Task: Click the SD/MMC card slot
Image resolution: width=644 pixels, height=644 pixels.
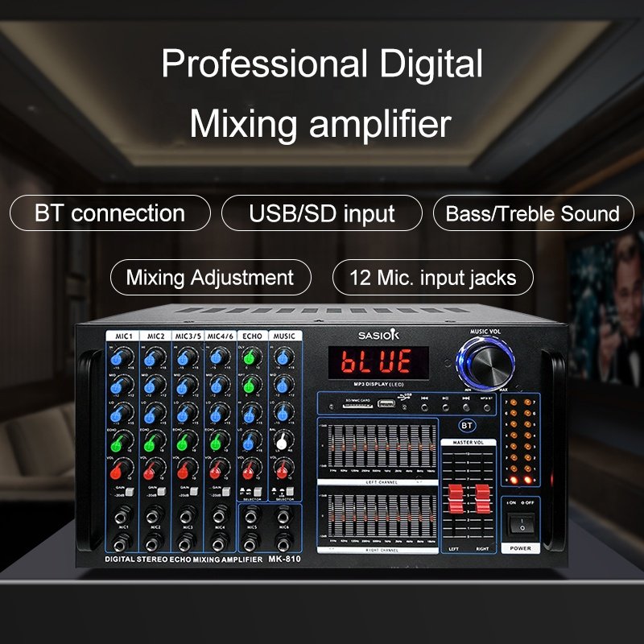Action: [x=357, y=406]
